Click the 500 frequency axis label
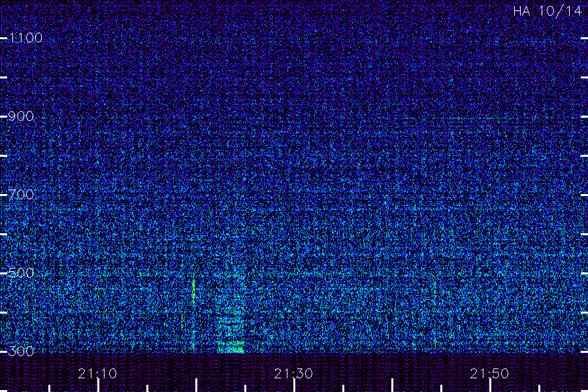The image size is (588, 392). tap(21, 272)
